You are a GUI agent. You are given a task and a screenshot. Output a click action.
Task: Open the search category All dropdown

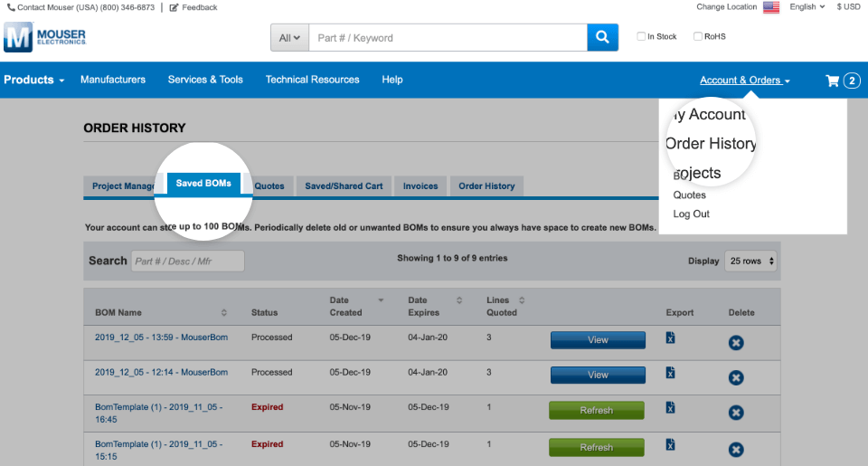[289, 38]
